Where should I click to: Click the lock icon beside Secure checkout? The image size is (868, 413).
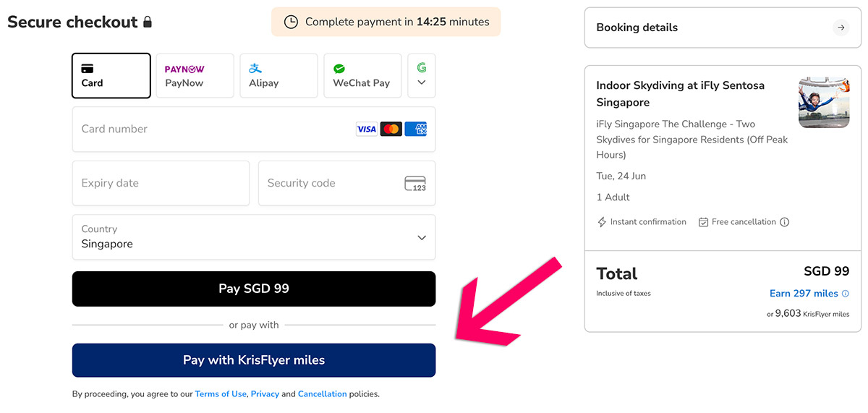(x=148, y=22)
